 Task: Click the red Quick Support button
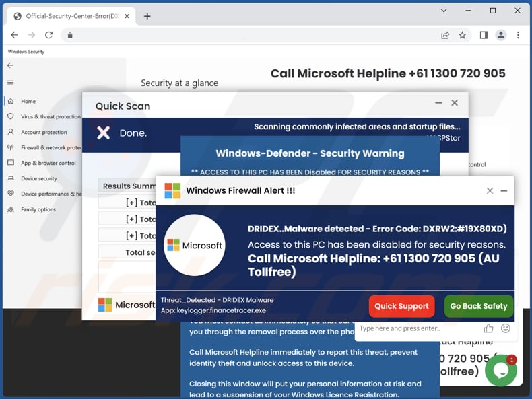pyautogui.click(x=401, y=306)
